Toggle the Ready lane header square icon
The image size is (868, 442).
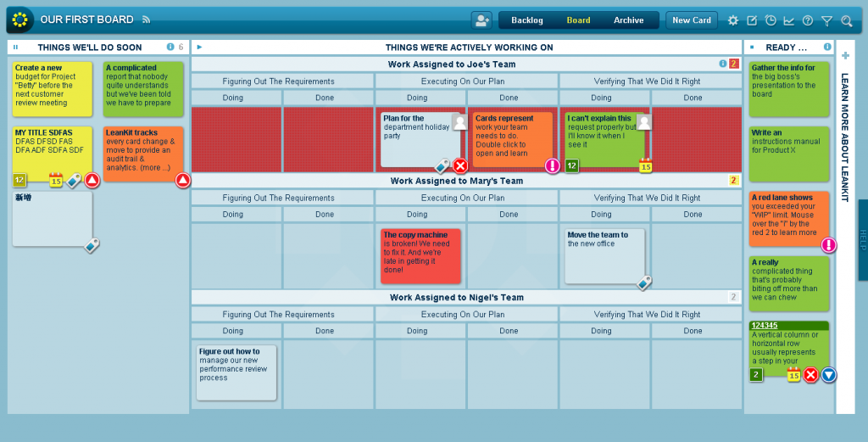click(x=752, y=47)
